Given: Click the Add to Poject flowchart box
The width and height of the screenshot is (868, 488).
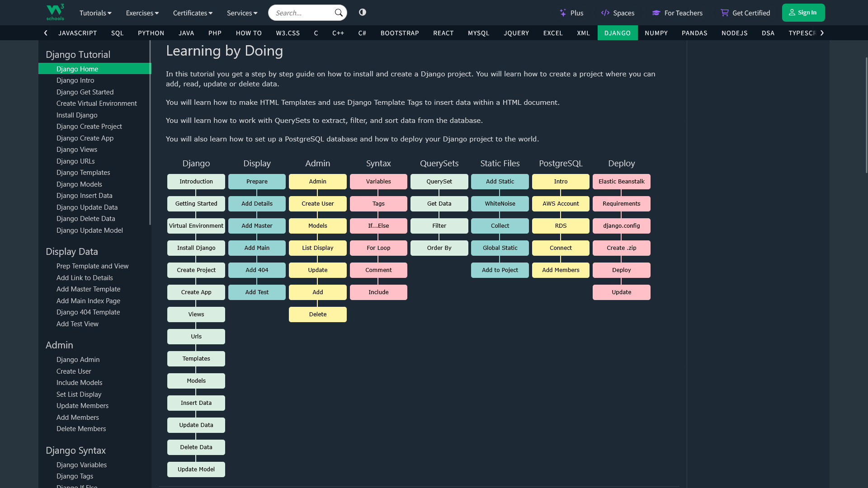Looking at the screenshot, I should (500, 270).
